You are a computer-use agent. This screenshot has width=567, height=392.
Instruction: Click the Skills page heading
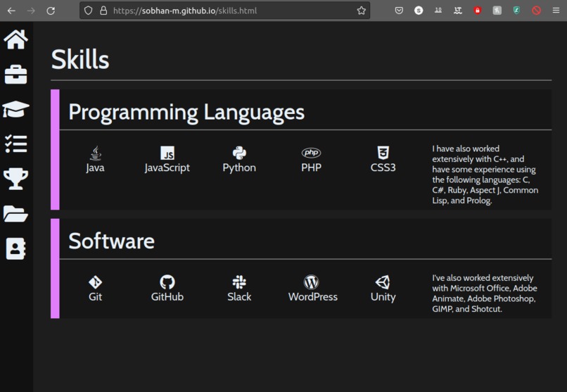pos(80,59)
